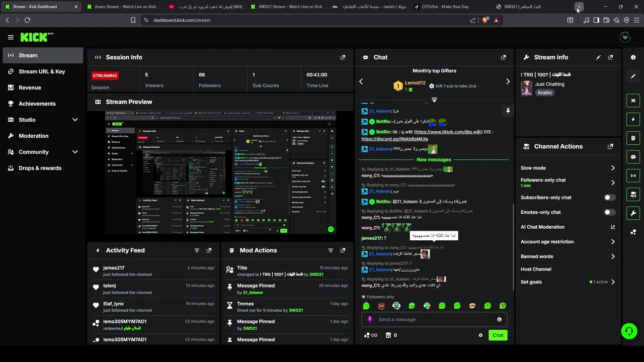
Task: Expand Banned words settings
Action: pos(613,256)
